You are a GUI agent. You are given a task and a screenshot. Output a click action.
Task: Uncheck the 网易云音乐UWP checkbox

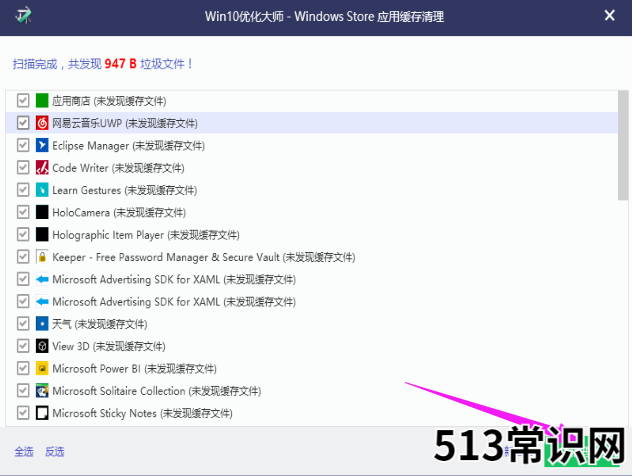click(x=23, y=122)
